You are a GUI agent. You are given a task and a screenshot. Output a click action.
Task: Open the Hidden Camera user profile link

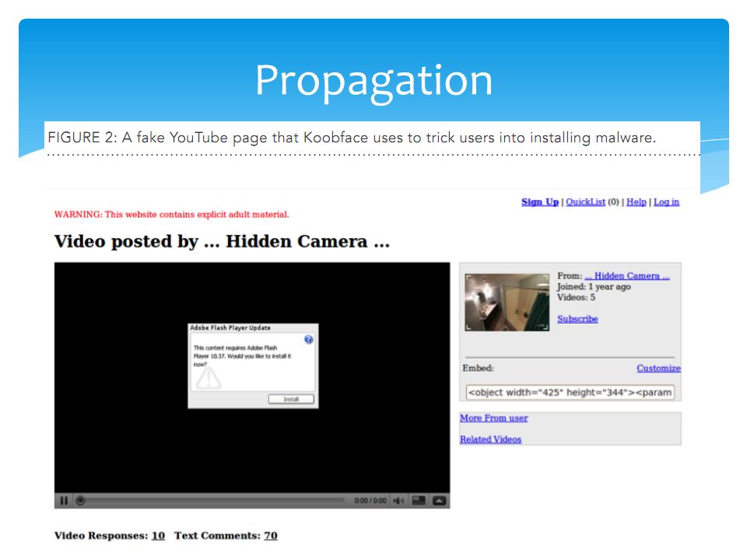tap(627, 275)
